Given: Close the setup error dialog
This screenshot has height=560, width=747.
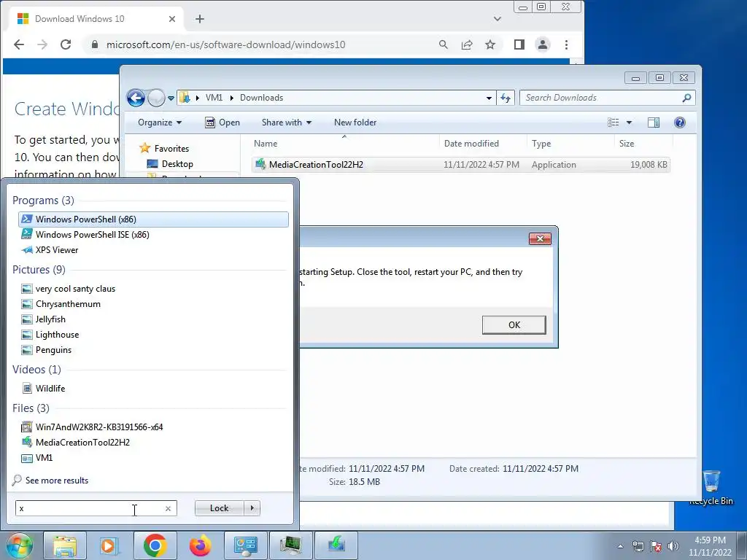Looking at the screenshot, I should click(x=540, y=238).
